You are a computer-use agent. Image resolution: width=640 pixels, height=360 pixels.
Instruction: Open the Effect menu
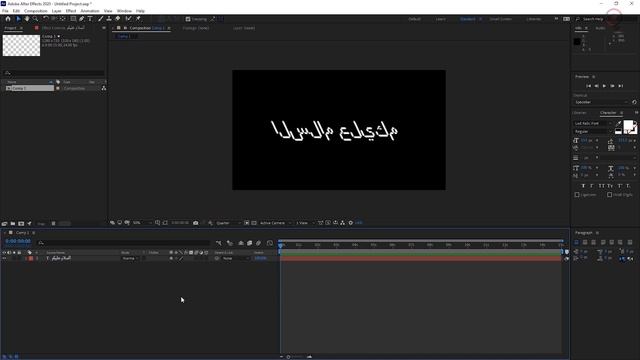pos(71,11)
